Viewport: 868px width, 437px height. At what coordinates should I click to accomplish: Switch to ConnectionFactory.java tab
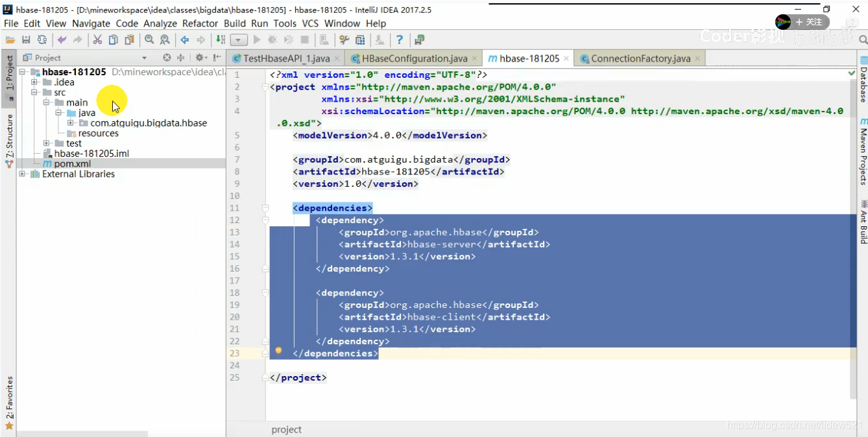640,58
